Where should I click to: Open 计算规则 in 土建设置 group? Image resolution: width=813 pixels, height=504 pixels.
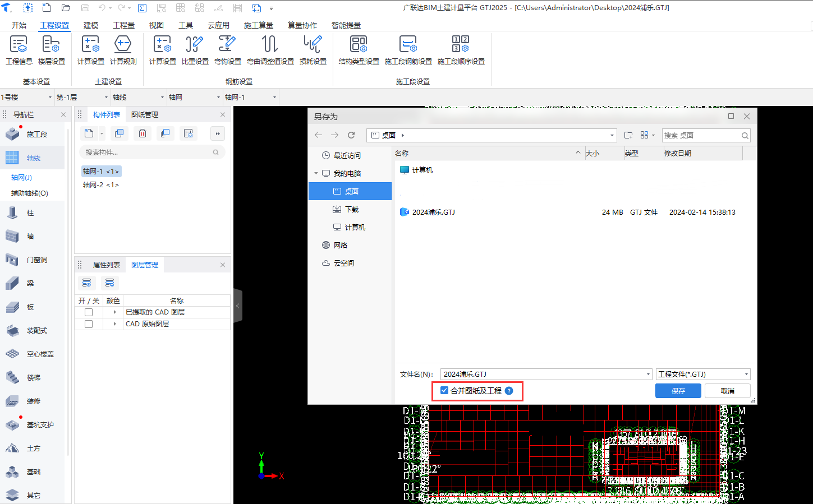(x=123, y=50)
